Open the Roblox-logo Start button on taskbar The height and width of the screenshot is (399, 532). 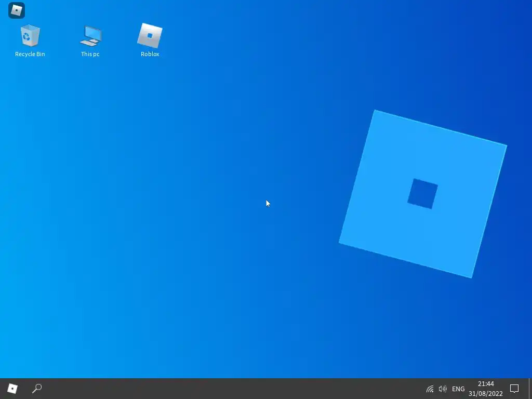tap(12, 389)
